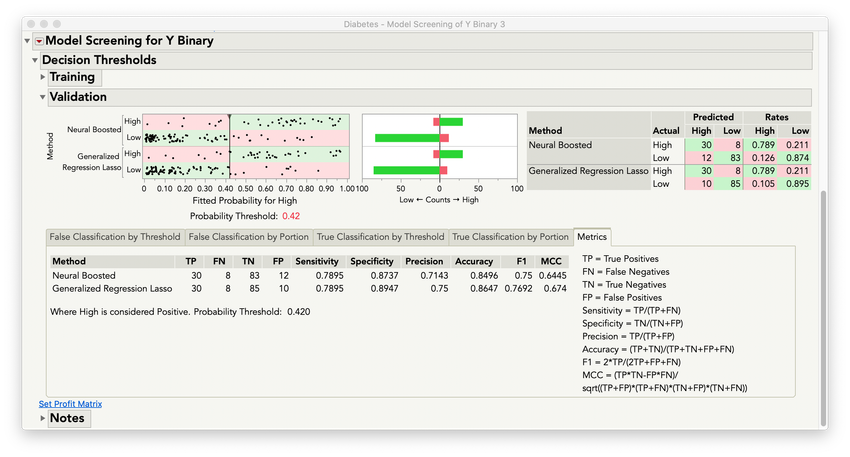Screen dimensions: 850x457
Task: Click the Set Profit Matrix link
Action: coord(70,404)
